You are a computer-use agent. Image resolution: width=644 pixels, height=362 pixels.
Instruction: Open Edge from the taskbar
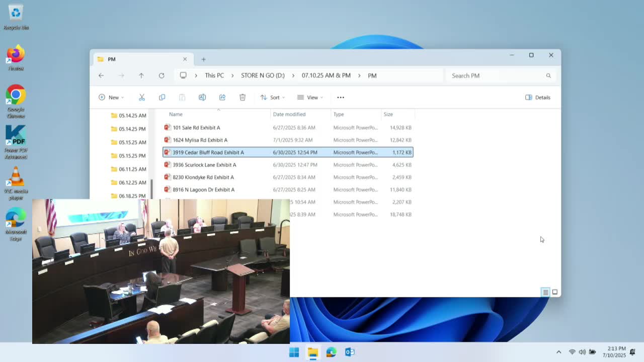click(331, 352)
